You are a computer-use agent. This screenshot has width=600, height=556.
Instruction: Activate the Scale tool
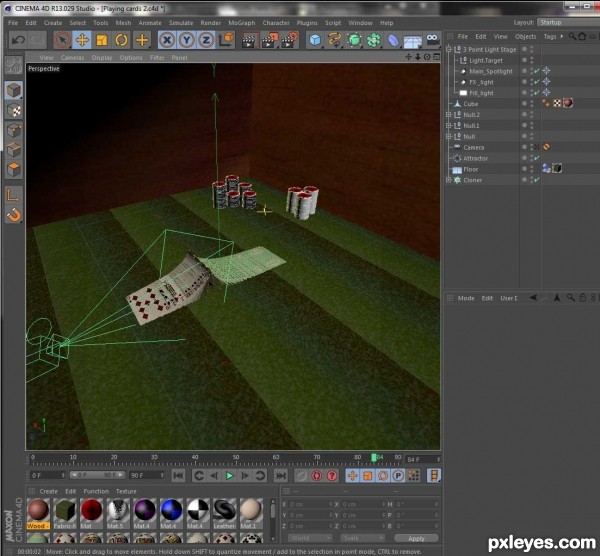pyautogui.click(x=102, y=40)
